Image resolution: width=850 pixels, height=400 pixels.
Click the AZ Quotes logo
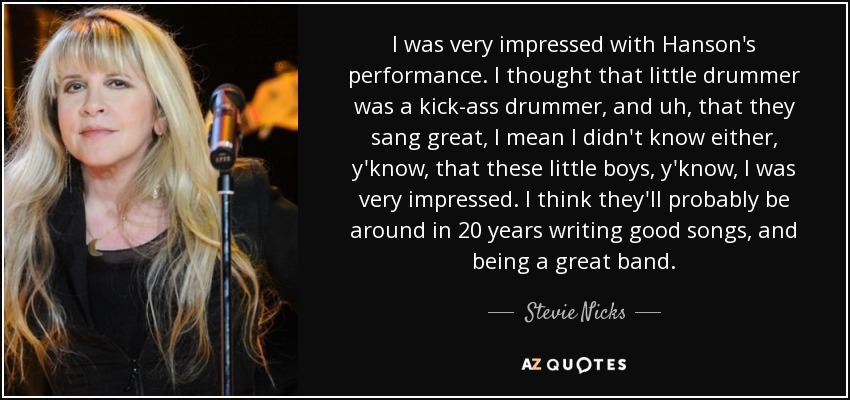[x=574, y=365]
